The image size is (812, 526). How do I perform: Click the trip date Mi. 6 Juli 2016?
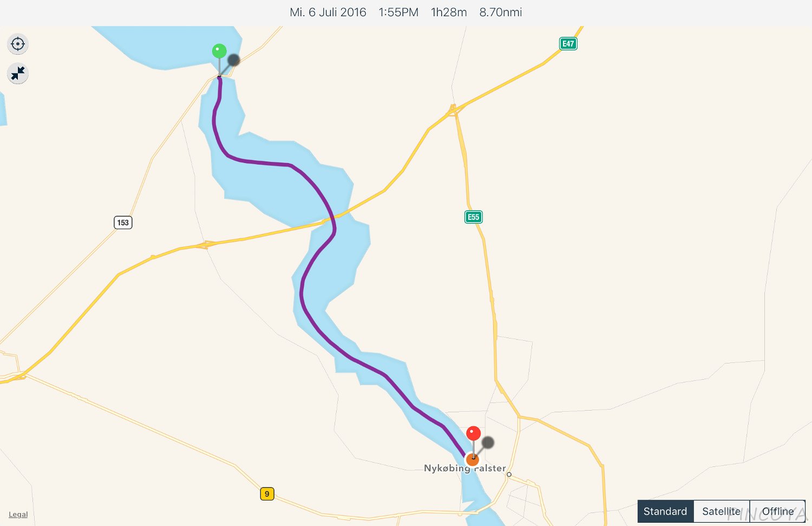tap(328, 12)
